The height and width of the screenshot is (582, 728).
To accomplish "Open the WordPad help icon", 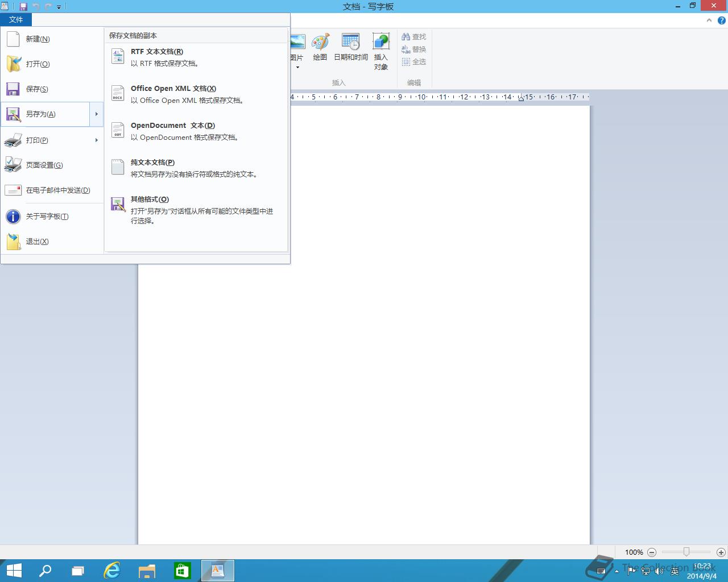I will 721,20.
